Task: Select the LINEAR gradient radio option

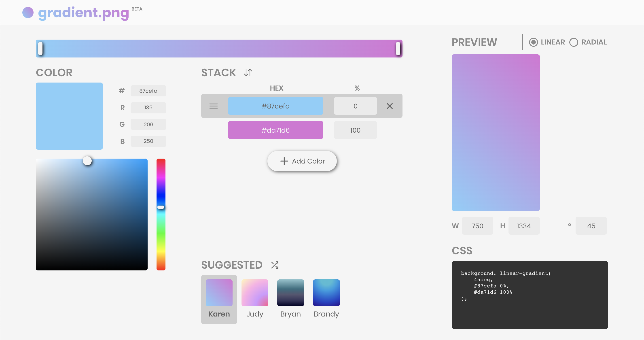Action: 533,42
